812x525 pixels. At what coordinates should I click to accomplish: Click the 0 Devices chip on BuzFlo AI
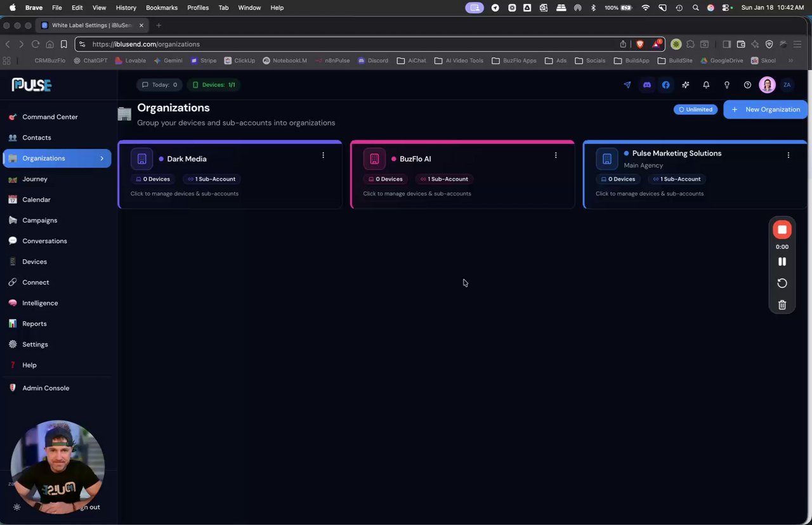(385, 179)
